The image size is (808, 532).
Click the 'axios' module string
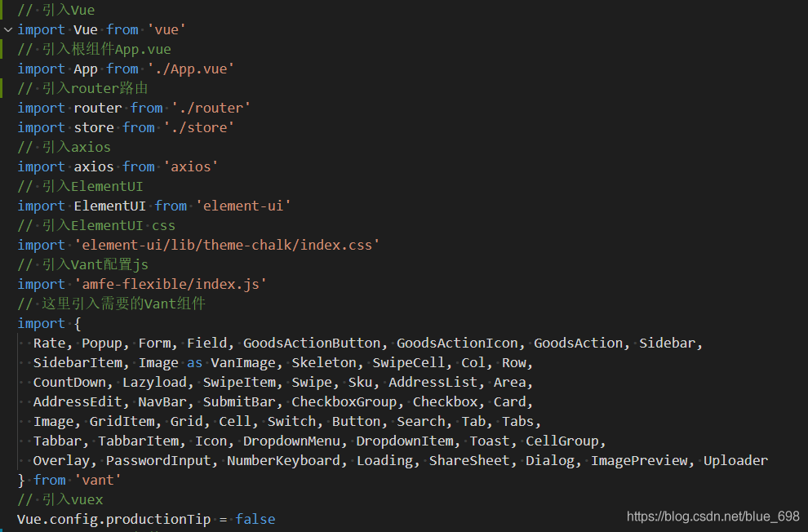coord(191,166)
